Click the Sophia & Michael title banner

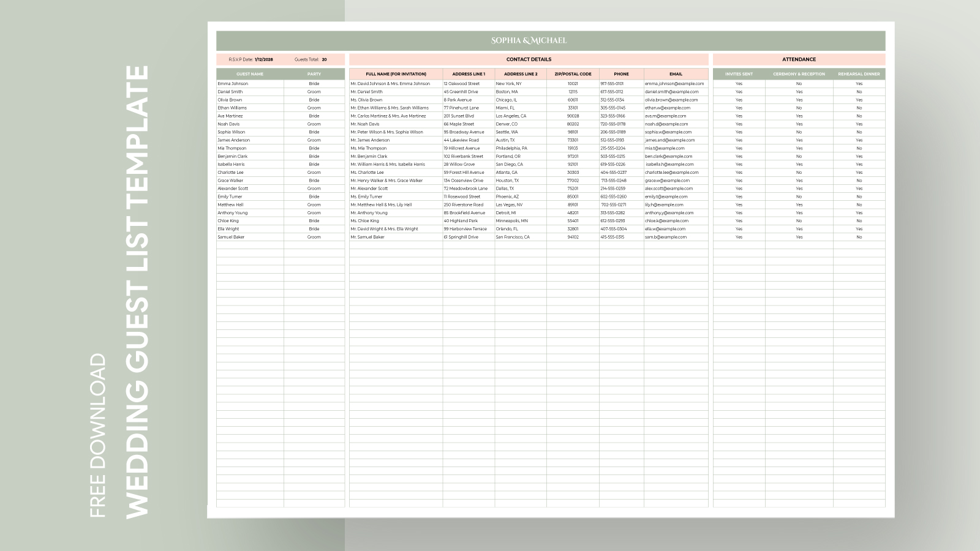[x=529, y=40]
